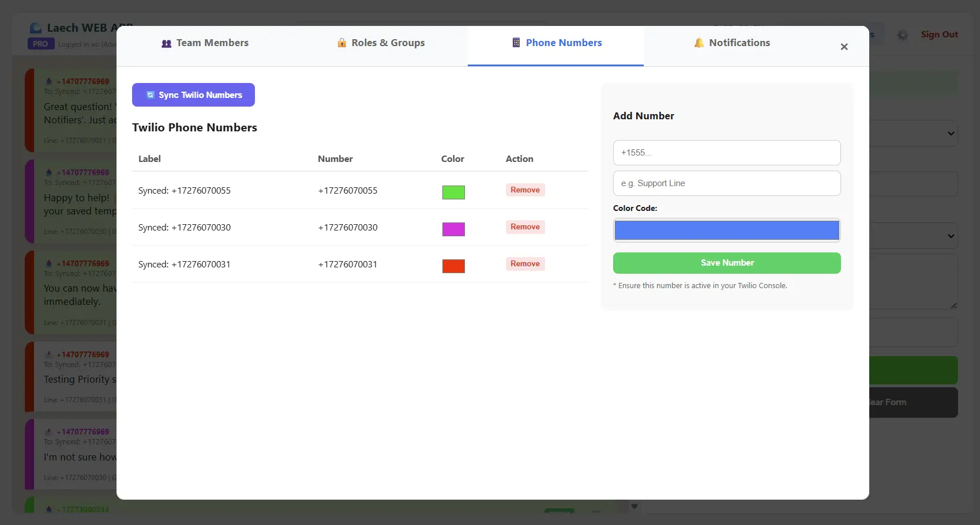
Task: Select the magenta color swatch for +17276070030
Action: [x=453, y=229]
